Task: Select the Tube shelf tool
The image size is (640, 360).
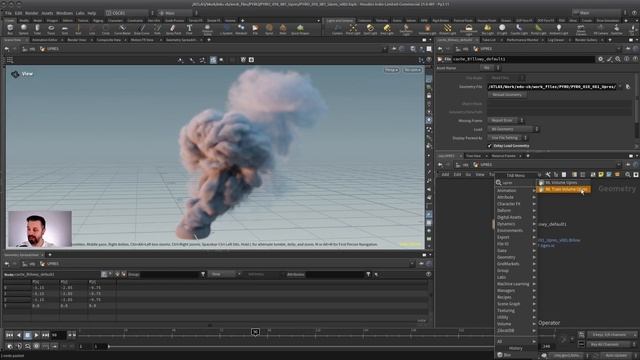Action: pyautogui.click(x=37, y=29)
